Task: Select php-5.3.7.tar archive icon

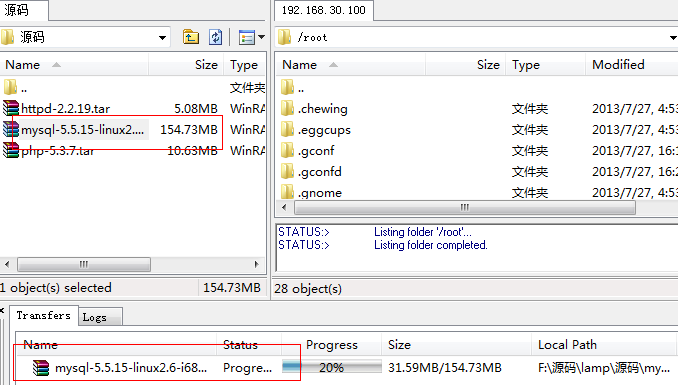Action: pyautogui.click(x=11, y=150)
